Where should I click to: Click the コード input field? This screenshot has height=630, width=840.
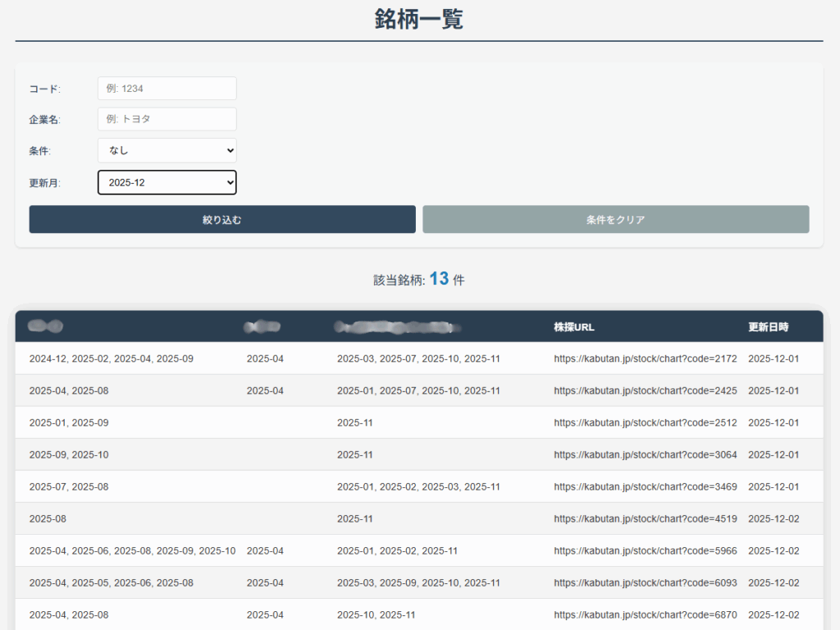coord(167,89)
